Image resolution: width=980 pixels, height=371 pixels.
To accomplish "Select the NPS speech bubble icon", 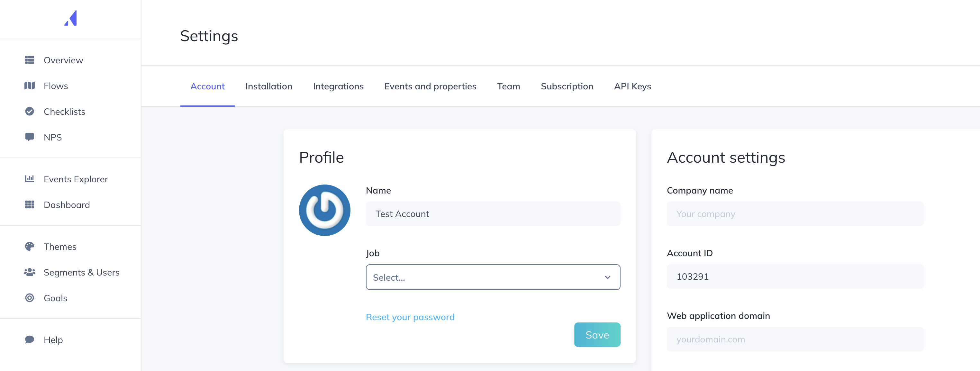I will coord(30,137).
